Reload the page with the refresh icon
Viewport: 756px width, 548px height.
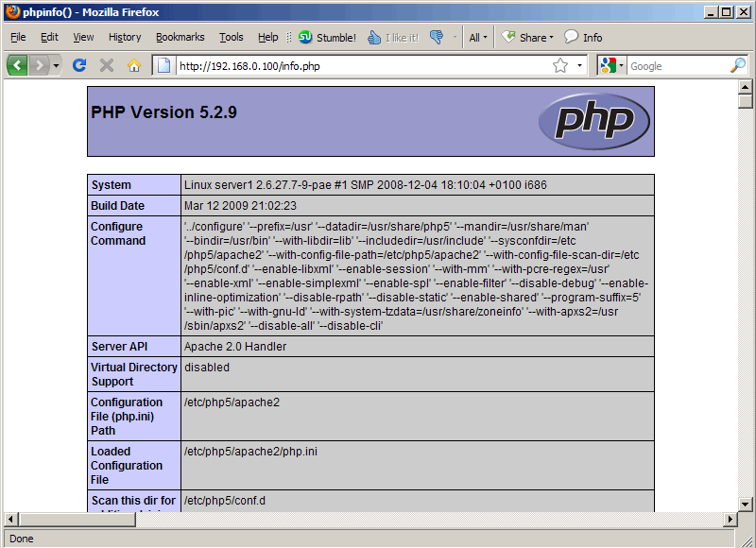pyautogui.click(x=79, y=65)
